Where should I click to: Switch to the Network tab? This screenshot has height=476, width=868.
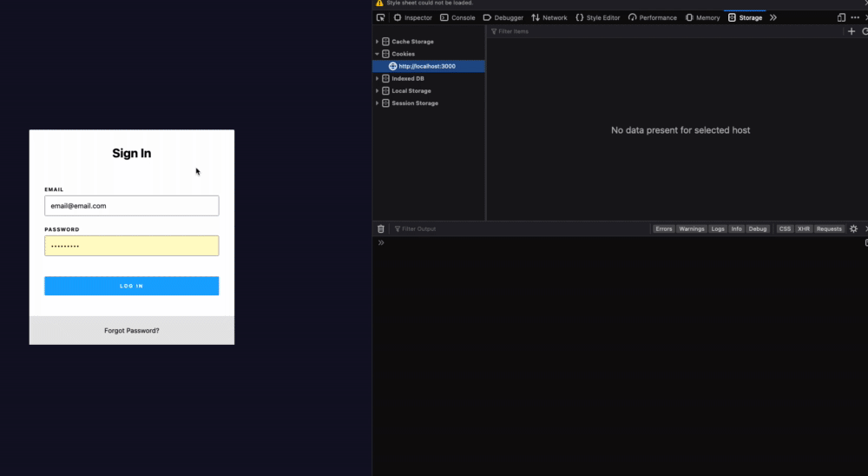549,17
